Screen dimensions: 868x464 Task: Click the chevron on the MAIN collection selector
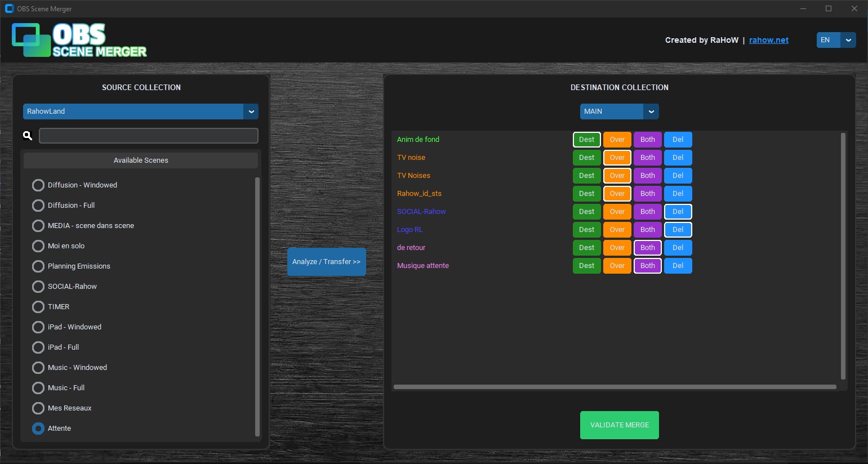(x=651, y=111)
